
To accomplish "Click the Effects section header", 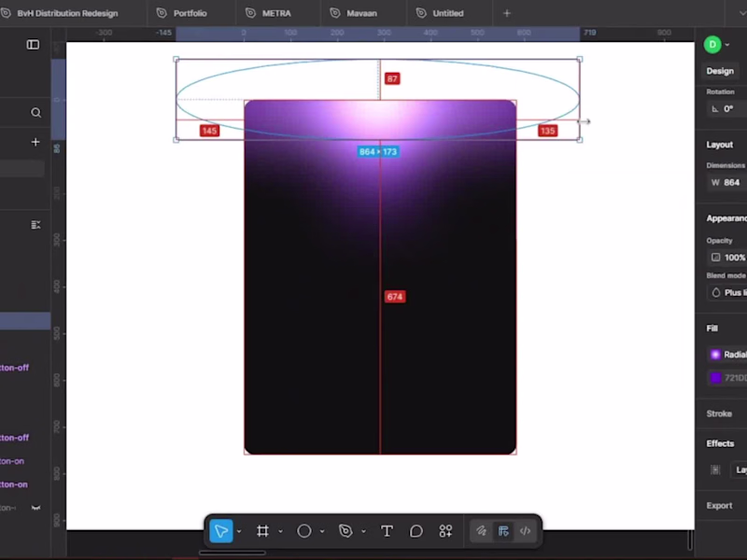I will click(x=720, y=443).
